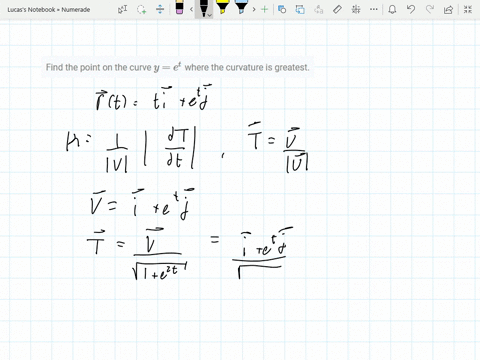Screen dimensions: 480x360
Task: Open the Math ink assistant
Action: tap(356, 9)
